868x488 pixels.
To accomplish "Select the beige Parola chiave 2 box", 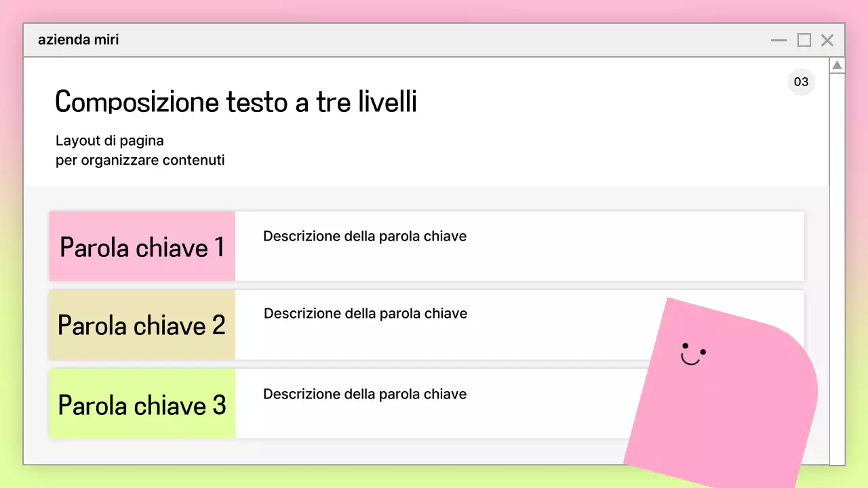I will click(142, 325).
